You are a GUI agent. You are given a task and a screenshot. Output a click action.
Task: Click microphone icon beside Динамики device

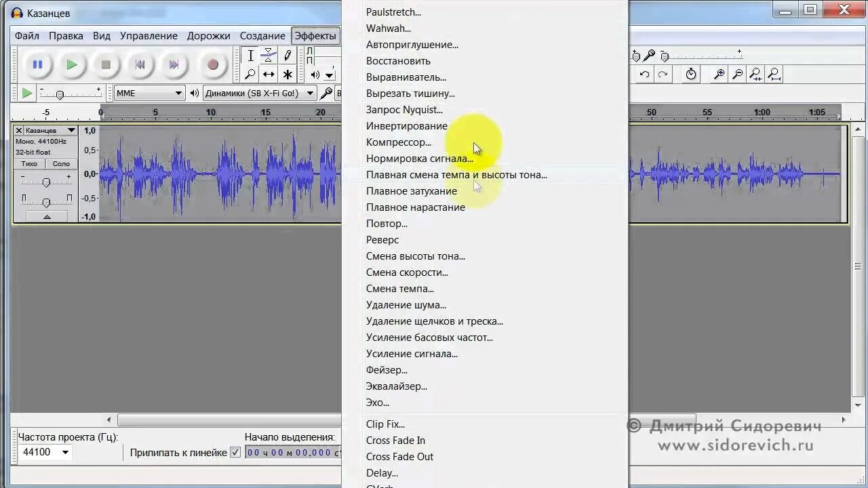[326, 93]
